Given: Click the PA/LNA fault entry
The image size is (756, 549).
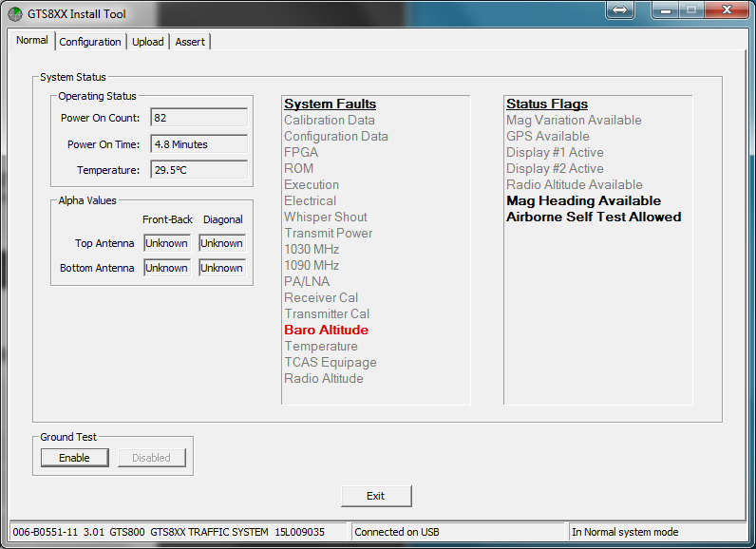Looking at the screenshot, I should (x=307, y=281).
